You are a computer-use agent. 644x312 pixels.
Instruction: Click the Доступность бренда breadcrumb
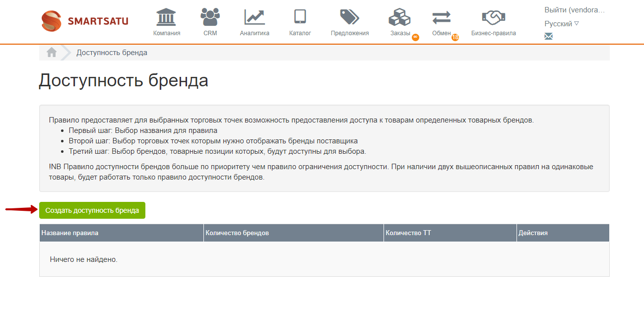pyautogui.click(x=112, y=53)
